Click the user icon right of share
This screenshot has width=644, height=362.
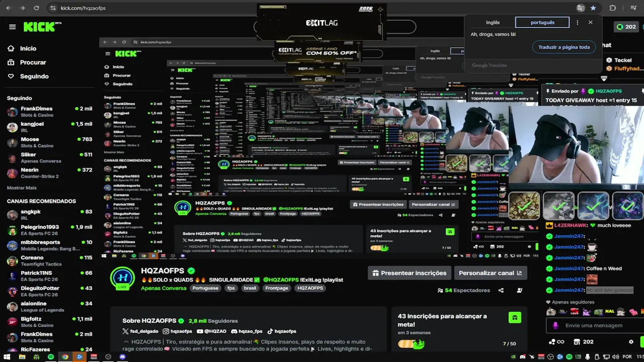click(x=520, y=290)
